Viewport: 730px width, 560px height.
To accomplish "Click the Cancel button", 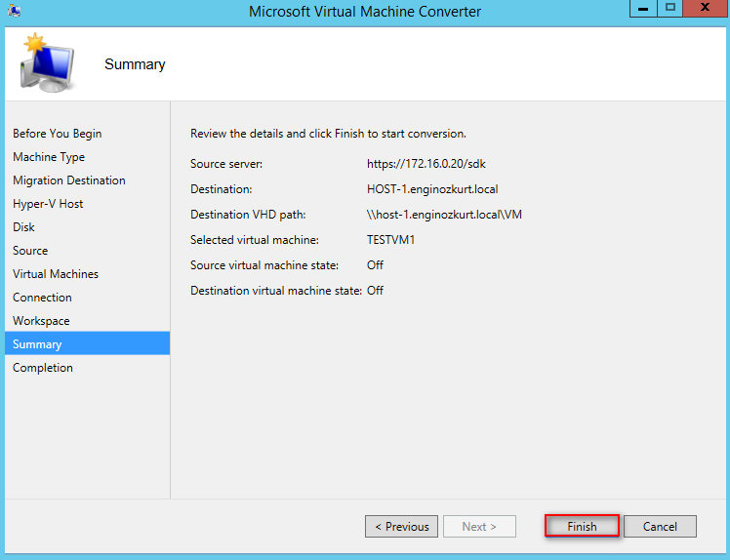I will [x=660, y=526].
